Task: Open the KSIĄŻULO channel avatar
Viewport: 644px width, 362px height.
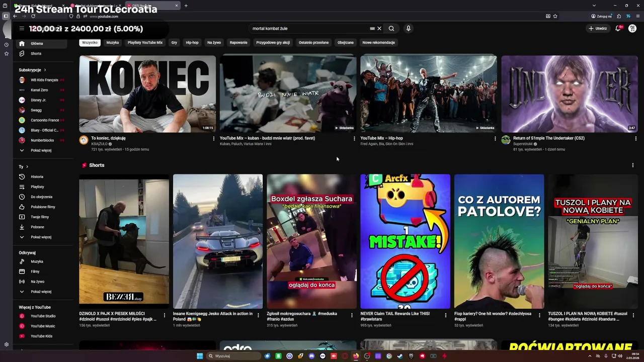Action: coord(84,140)
